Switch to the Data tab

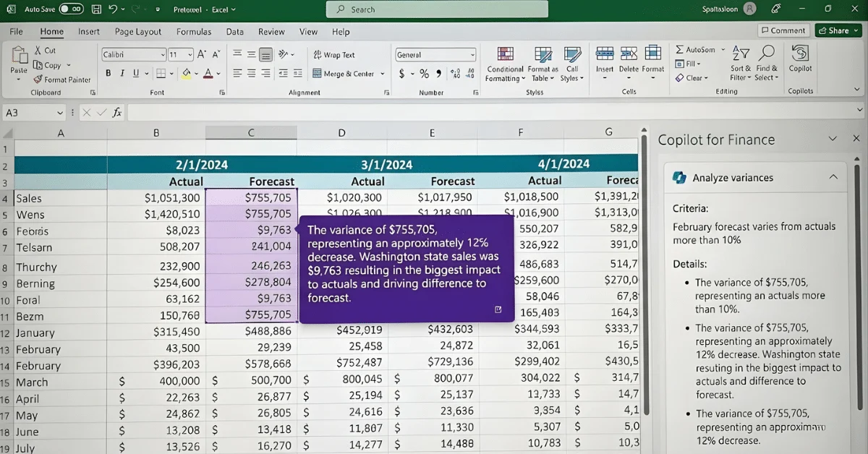point(235,31)
